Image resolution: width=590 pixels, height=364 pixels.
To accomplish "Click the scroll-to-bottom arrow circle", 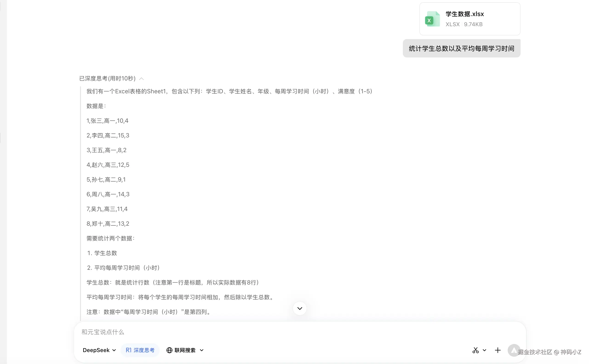I will point(300,308).
